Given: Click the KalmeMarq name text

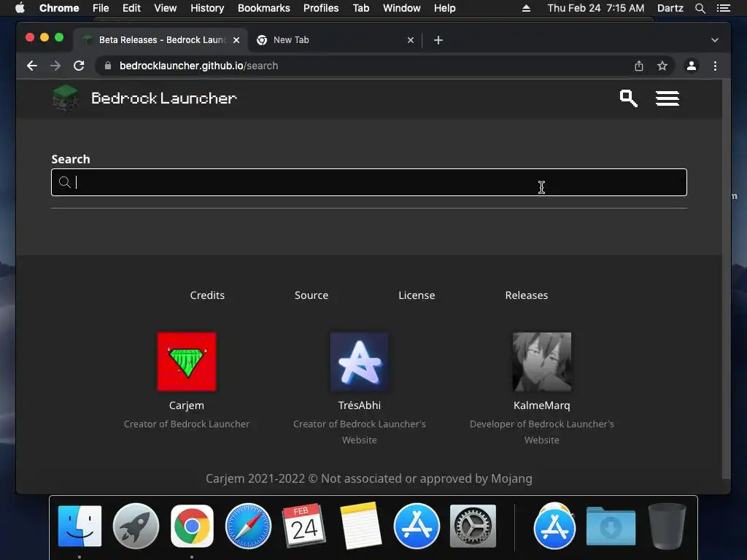Looking at the screenshot, I should (x=542, y=405).
